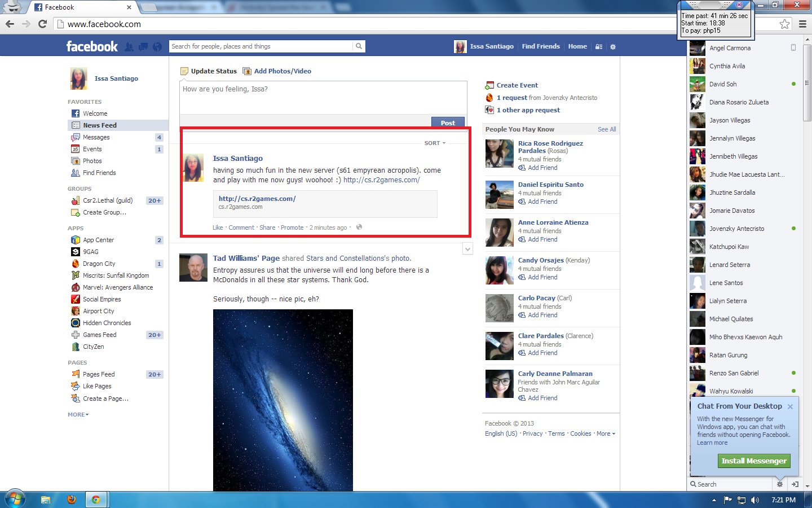Open the friend requests icon in header

[x=129, y=47]
